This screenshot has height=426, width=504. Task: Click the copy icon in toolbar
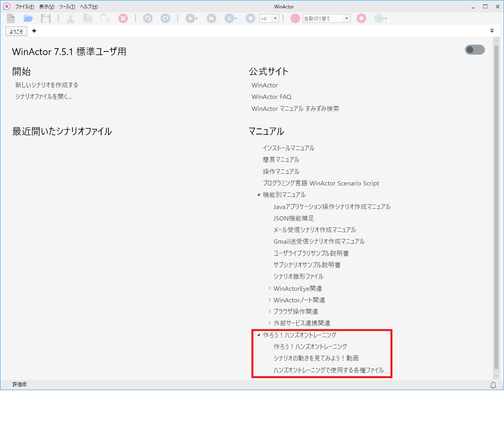coord(88,18)
